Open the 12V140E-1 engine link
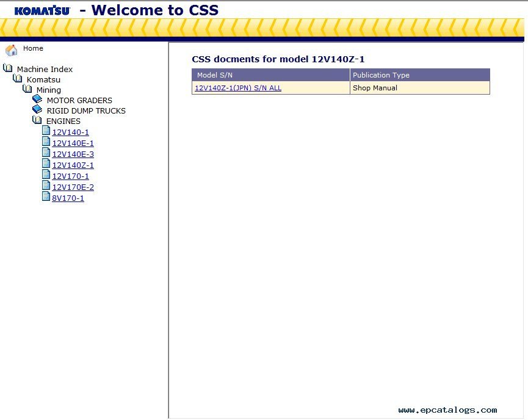This screenshot has width=528, height=420. tap(73, 143)
